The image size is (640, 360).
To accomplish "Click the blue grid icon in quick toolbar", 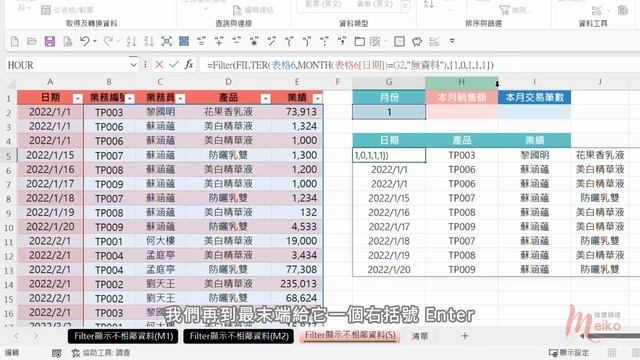I will point(184,41).
